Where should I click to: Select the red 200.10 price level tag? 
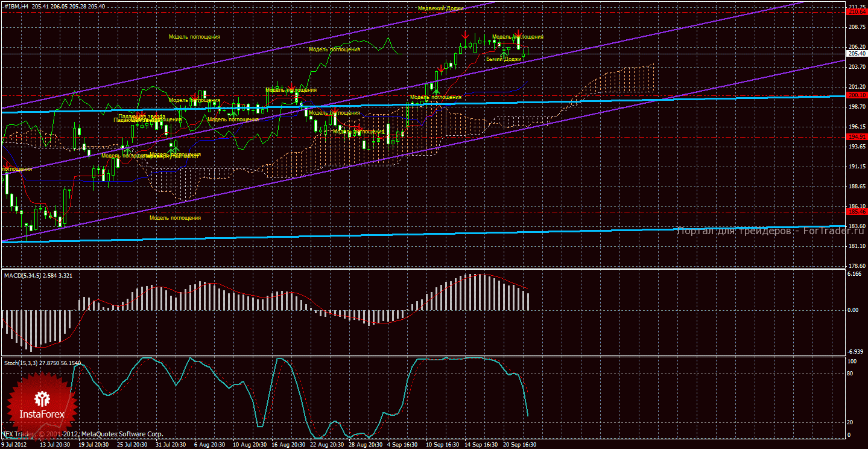tap(855, 95)
